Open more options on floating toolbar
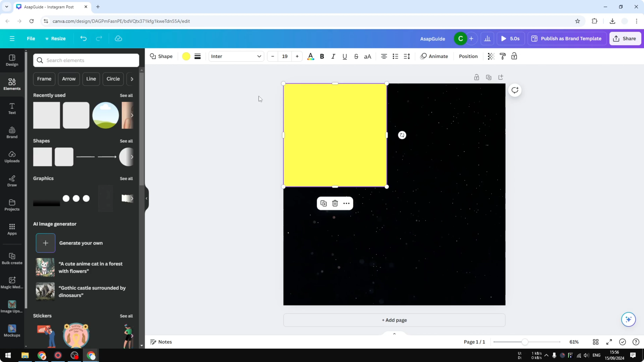The width and height of the screenshot is (644, 362). point(346,203)
